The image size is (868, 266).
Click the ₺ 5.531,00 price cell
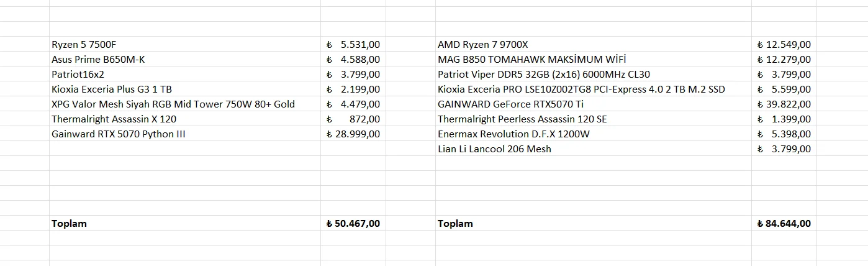353,44
